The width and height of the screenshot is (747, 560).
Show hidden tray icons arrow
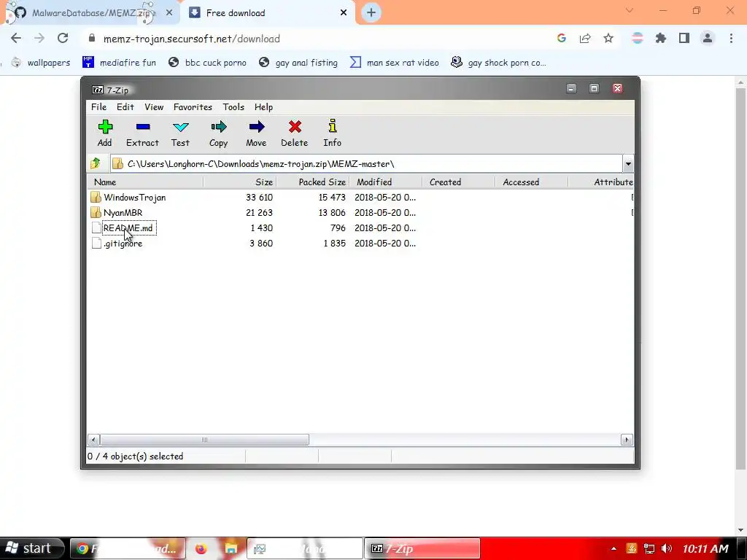pos(614,548)
